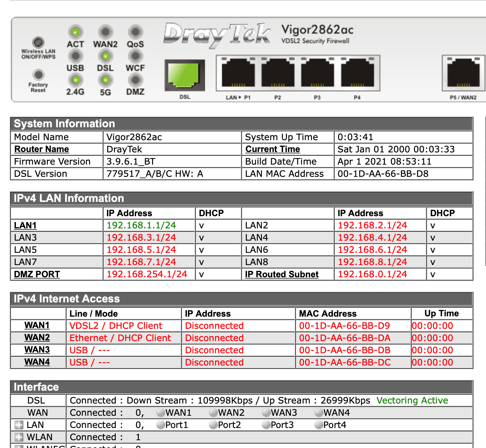Click the WAN2 LED indicator
486x448 pixels.
coord(106,32)
